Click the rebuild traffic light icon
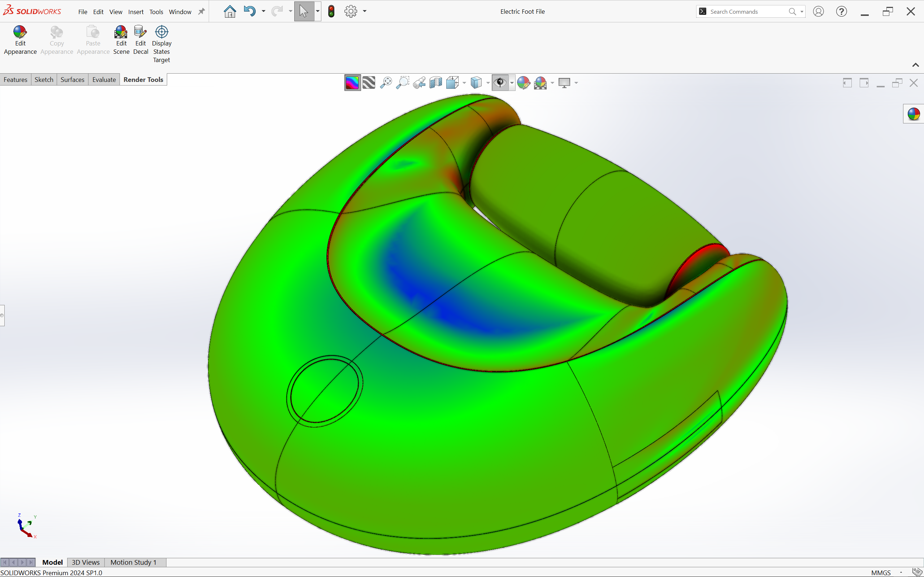The height and width of the screenshot is (577, 924). pyautogui.click(x=331, y=12)
